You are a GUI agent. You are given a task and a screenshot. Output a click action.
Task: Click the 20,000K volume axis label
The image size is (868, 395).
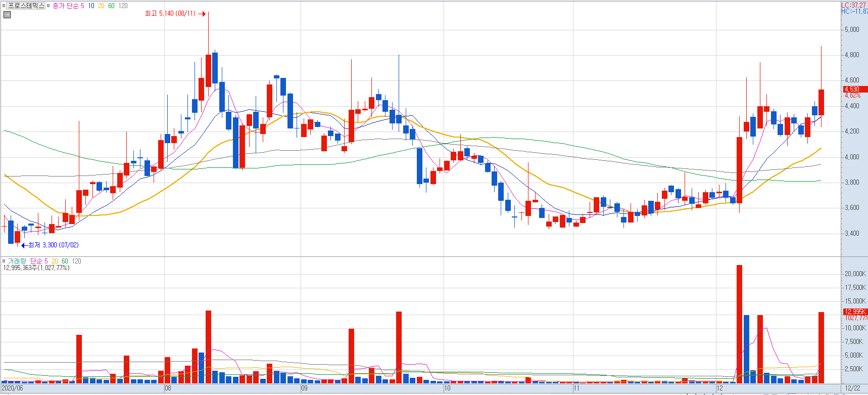point(855,274)
